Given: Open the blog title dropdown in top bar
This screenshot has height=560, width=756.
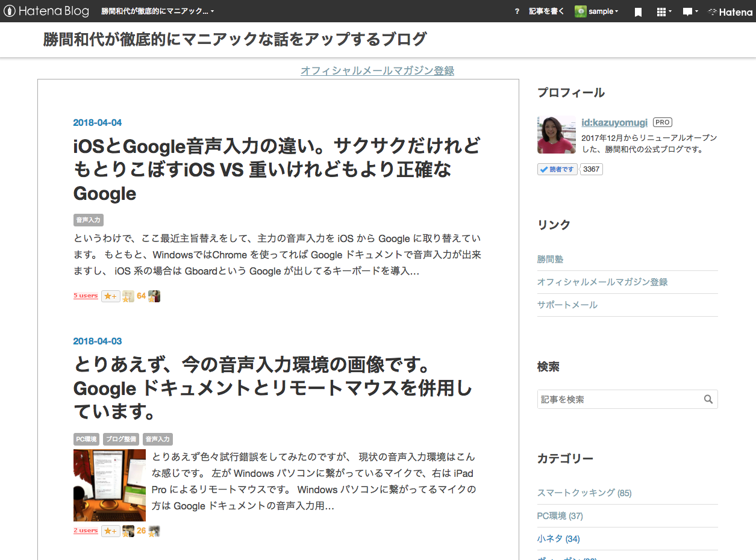Looking at the screenshot, I should 158,11.
